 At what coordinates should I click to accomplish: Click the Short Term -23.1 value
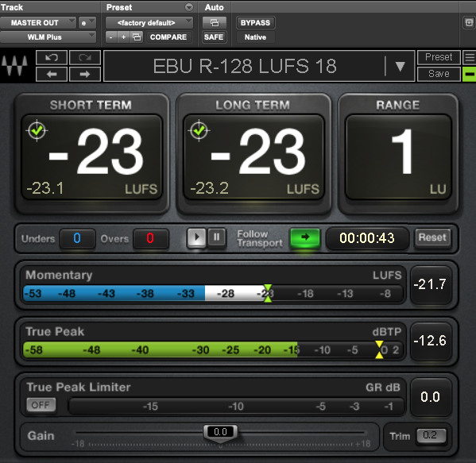click(x=45, y=188)
